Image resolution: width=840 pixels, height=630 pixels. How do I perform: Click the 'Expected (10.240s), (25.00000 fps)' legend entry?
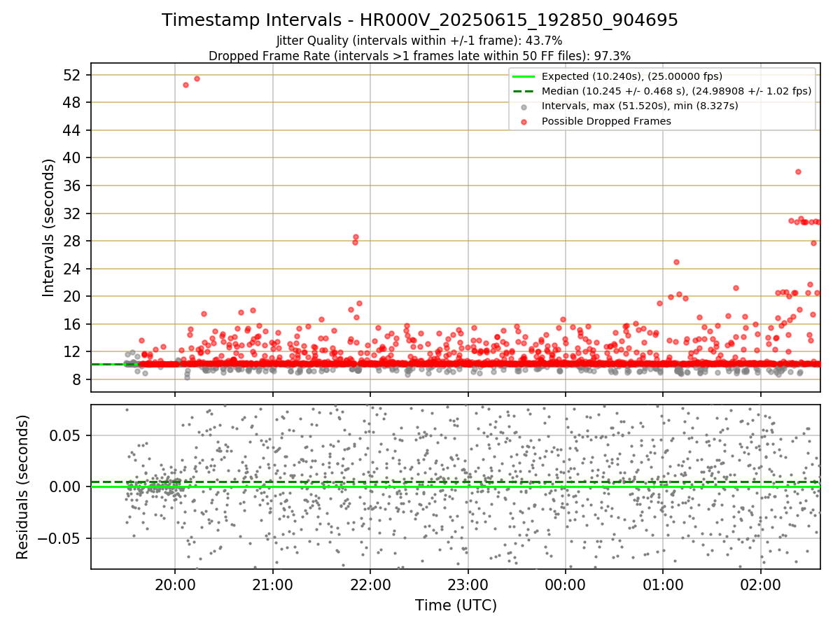coord(632,76)
